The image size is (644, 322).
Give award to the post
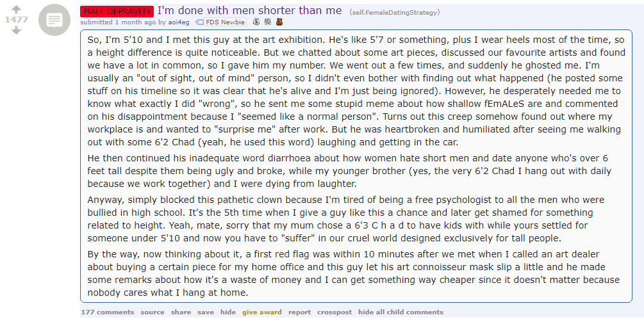262,312
